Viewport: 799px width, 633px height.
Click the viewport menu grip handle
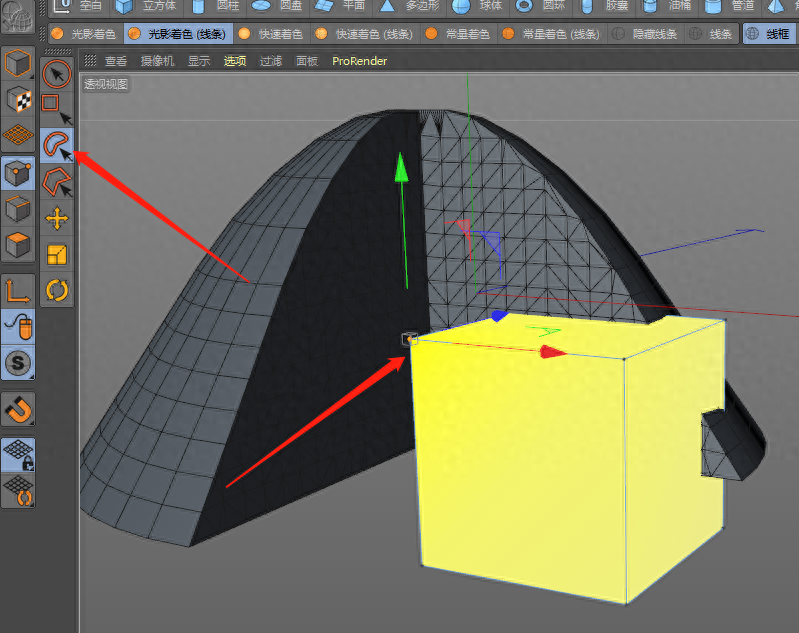coord(90,61)
